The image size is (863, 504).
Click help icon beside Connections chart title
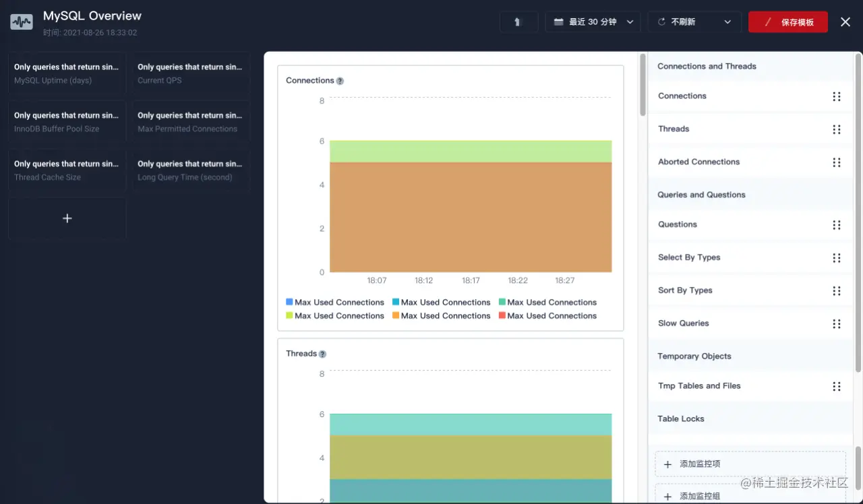[340, 81]
